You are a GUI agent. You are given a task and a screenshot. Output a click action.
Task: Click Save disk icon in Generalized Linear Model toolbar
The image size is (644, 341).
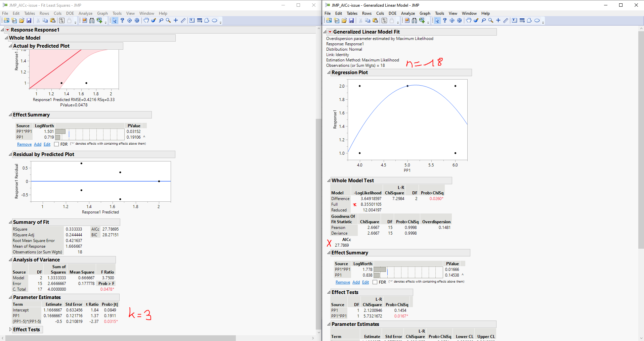click(x=351, y=20)
